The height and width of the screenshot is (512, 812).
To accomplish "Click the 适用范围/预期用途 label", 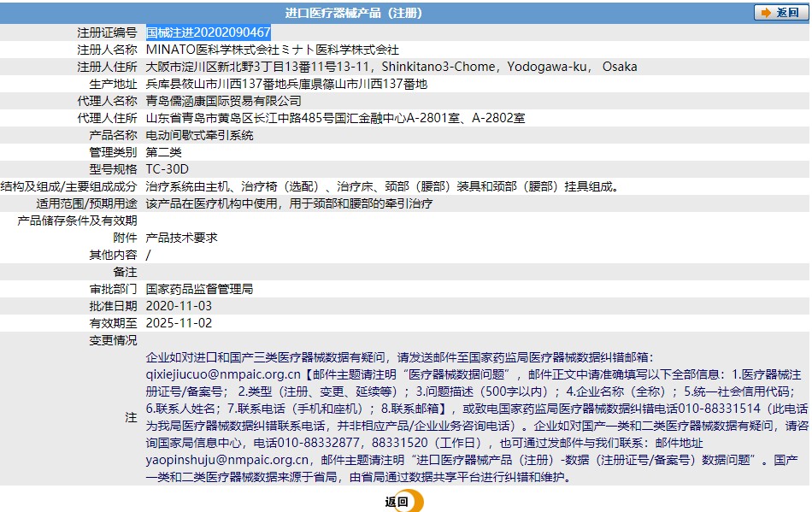I will (x=86, y=203).
